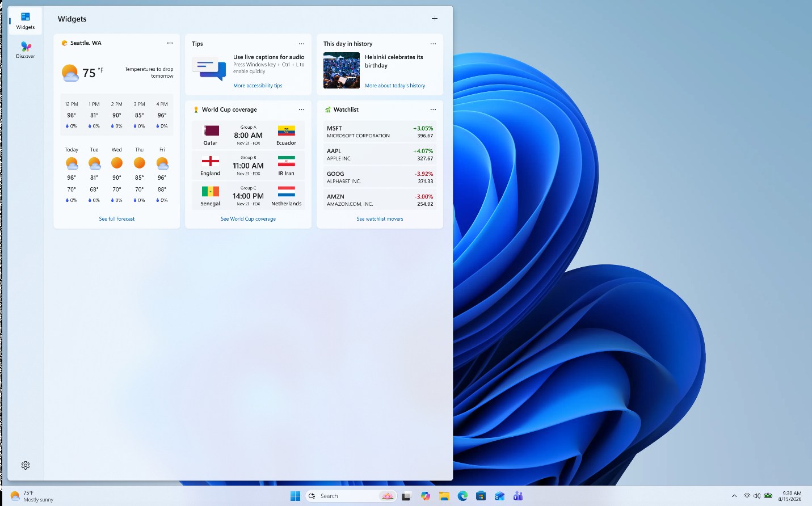Open More accessibility tips link

tap(258, 86)
